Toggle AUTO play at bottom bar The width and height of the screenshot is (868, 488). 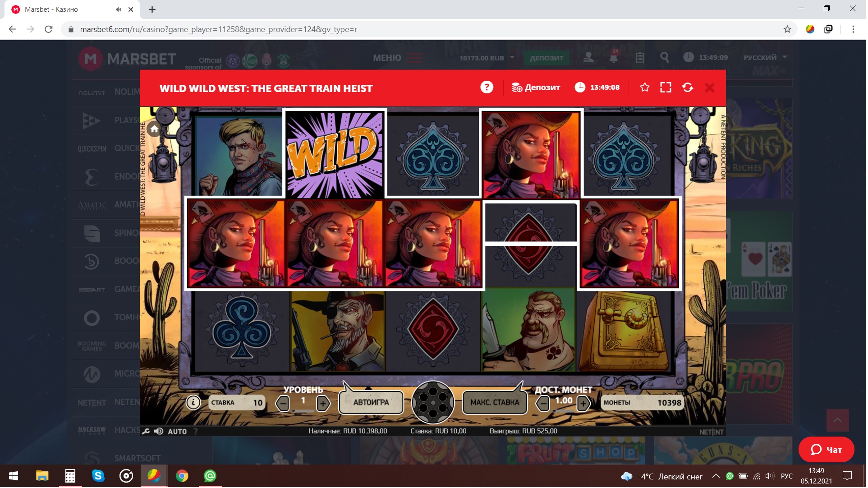[x=178, y=432]
